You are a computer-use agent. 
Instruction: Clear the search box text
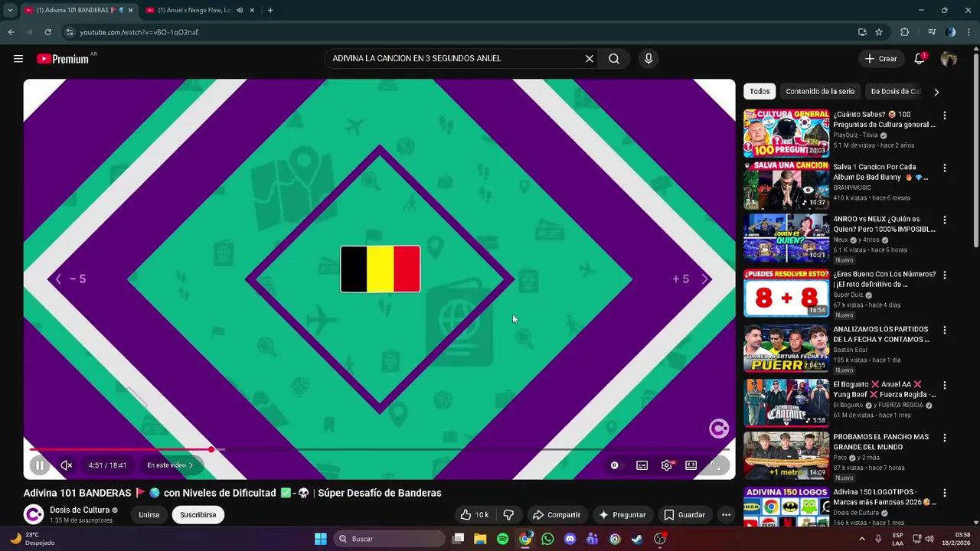click(590, 59)
